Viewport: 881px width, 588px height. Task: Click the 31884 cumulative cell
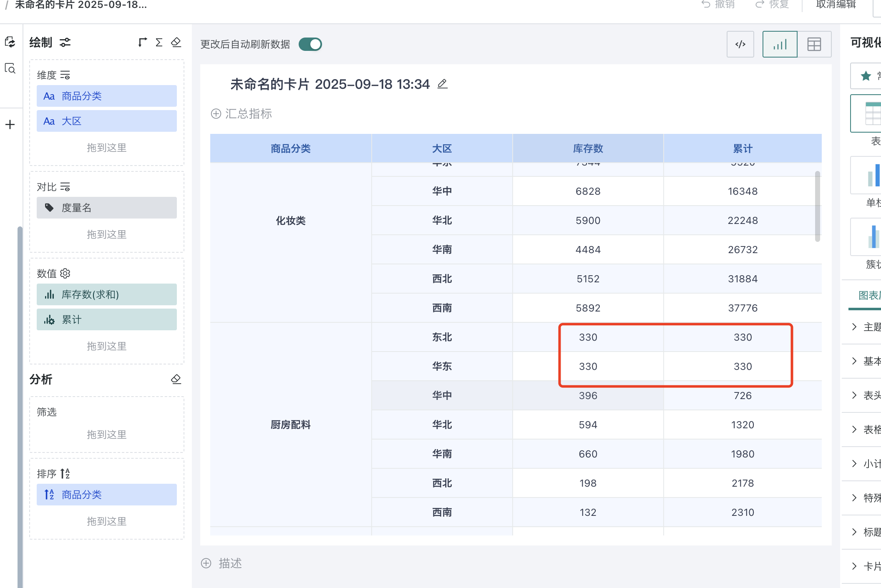click(743, 279)
